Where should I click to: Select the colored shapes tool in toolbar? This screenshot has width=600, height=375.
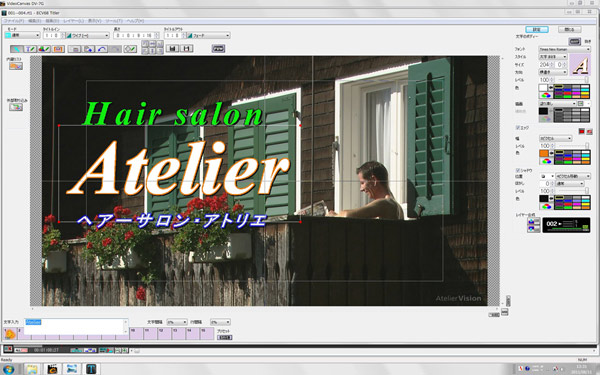tap(44, 49)
